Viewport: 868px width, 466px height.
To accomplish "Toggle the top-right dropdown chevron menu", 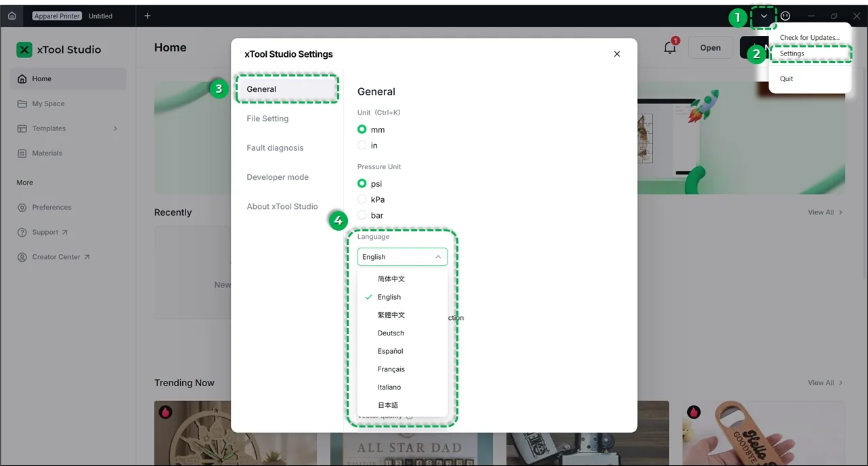I will point(764,16).
